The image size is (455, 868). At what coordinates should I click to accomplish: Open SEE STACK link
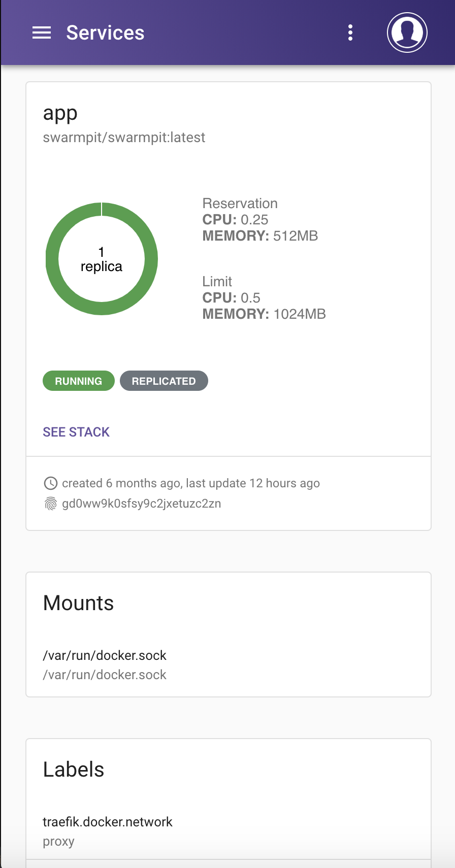(76, 431)
